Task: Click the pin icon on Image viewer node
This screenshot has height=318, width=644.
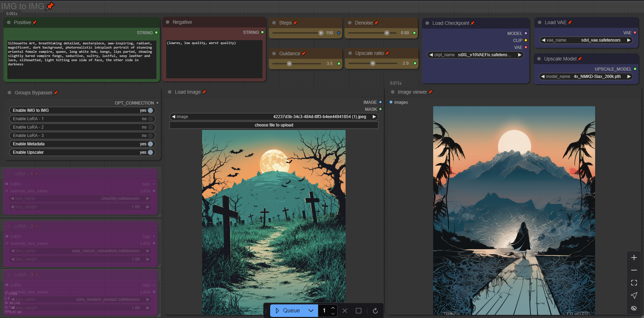Action: (x=430, y=92)
